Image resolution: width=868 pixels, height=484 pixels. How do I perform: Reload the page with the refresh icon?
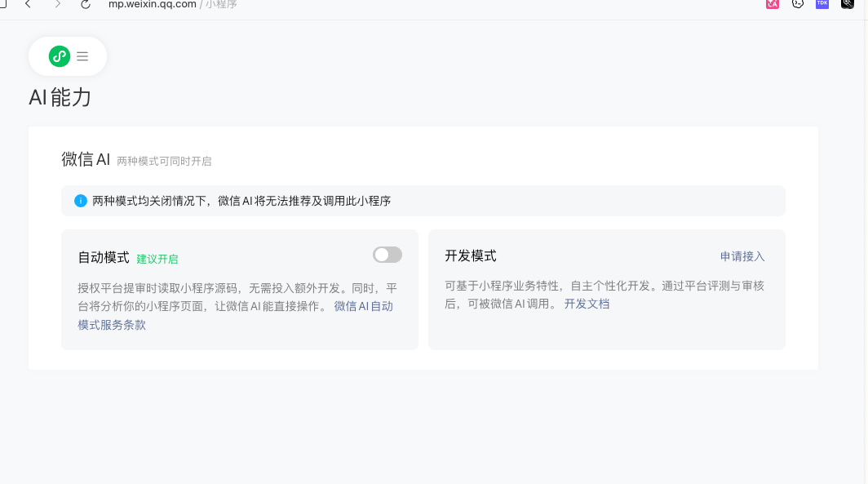pyautogui.click(x=85, y=4)
